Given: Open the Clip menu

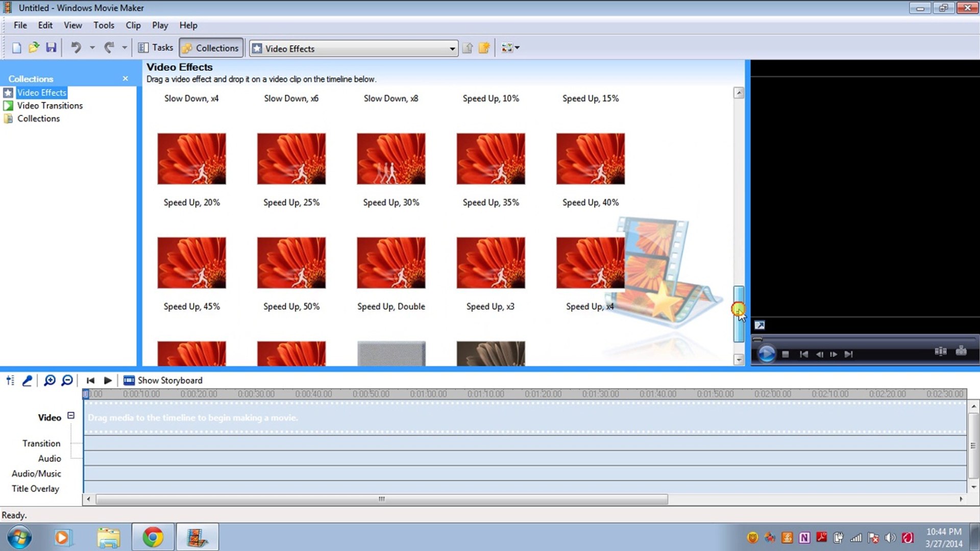Looking at the screenshot, I should [133, 25].
